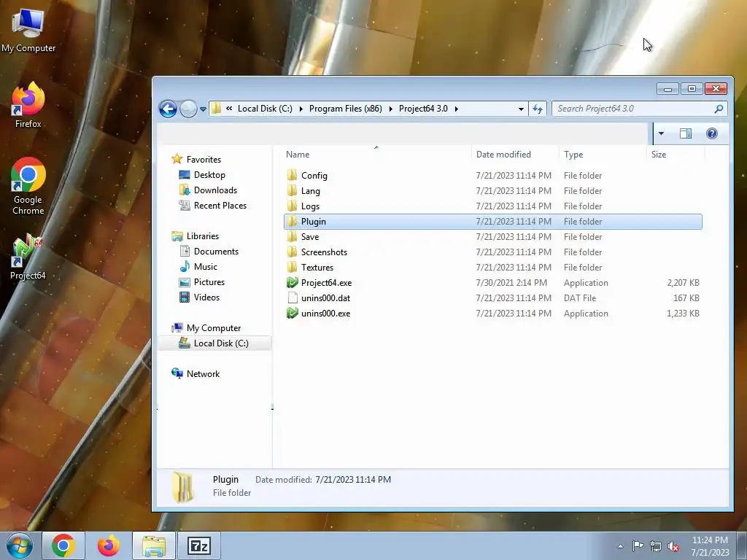
Task: Open the Firefox desktop shortcut
Action: [28, 105]
